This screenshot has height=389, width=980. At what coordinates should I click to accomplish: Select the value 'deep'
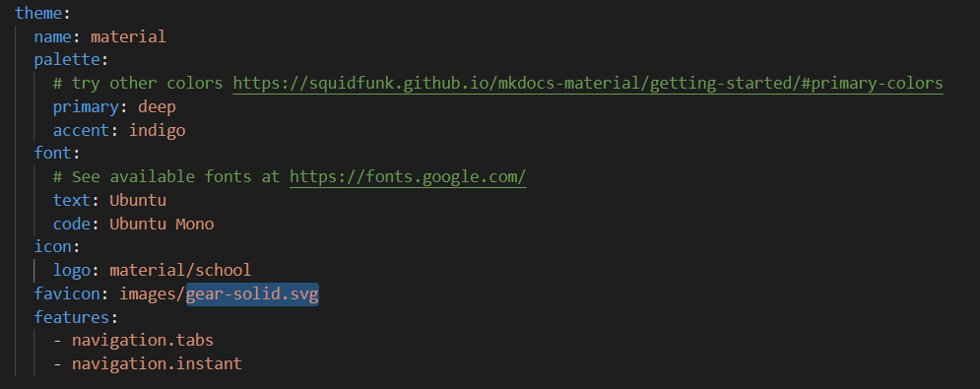157,107
